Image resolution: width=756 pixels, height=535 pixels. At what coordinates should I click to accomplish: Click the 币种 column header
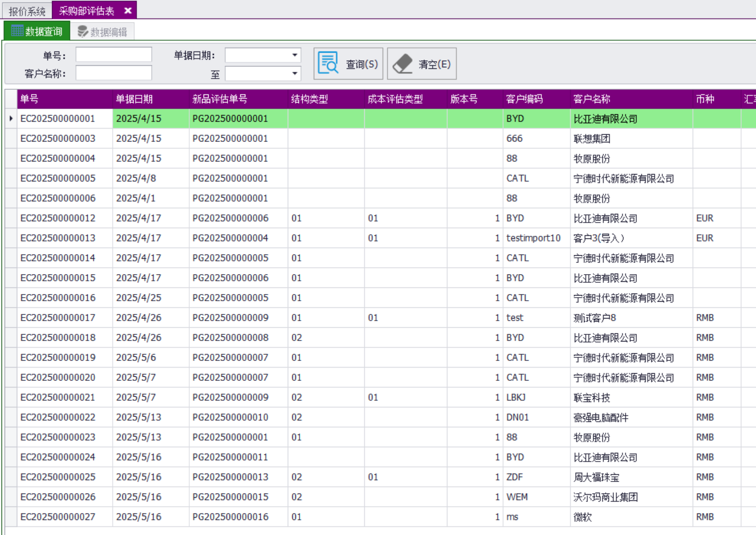click(705, 99)
